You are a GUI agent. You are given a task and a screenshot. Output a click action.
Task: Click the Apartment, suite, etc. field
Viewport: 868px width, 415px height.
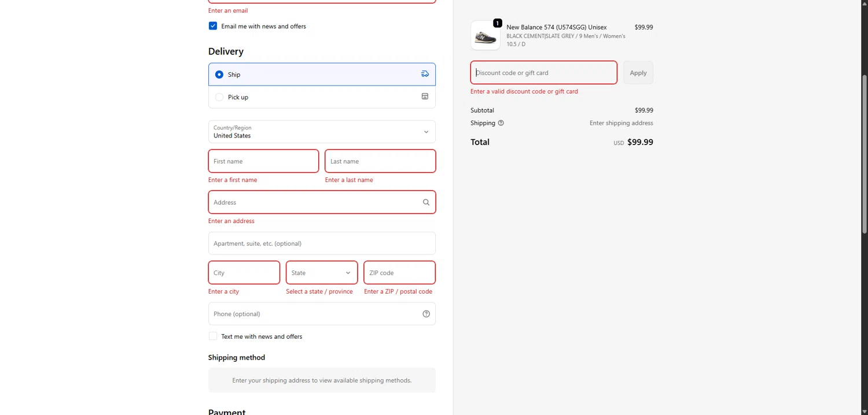322,243
